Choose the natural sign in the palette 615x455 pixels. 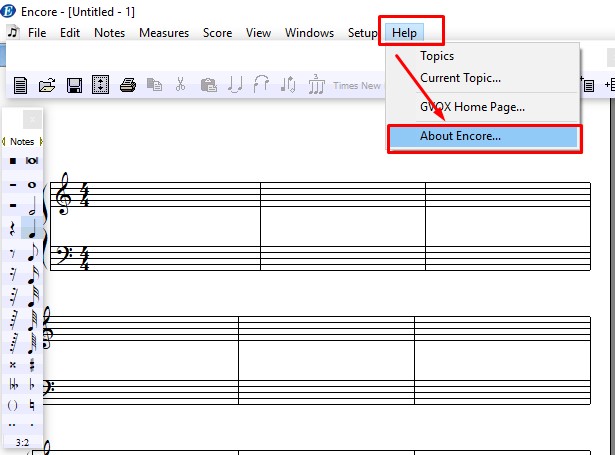pos(32,405)
